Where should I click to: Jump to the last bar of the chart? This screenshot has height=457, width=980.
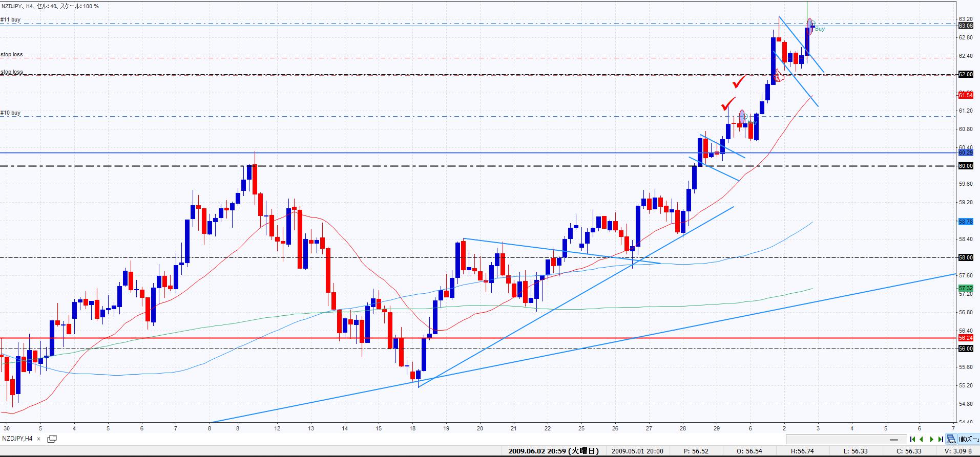pyautogui.click(x=941, y=439)
